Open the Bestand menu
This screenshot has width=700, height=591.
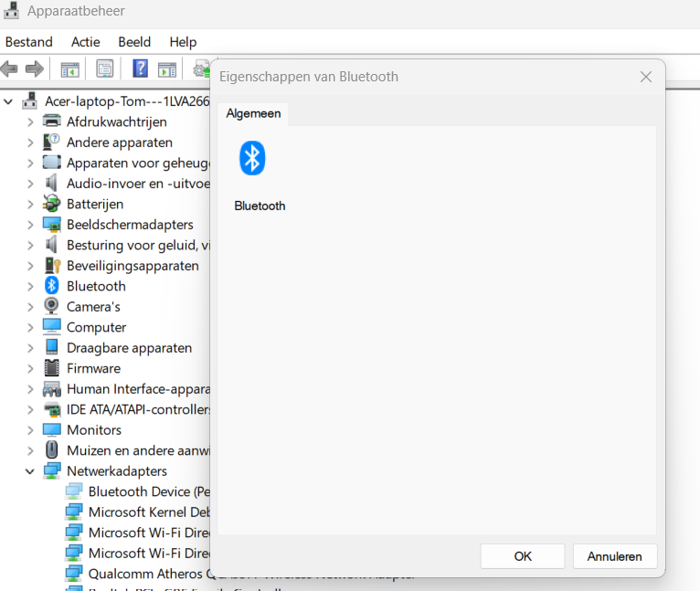29,42
